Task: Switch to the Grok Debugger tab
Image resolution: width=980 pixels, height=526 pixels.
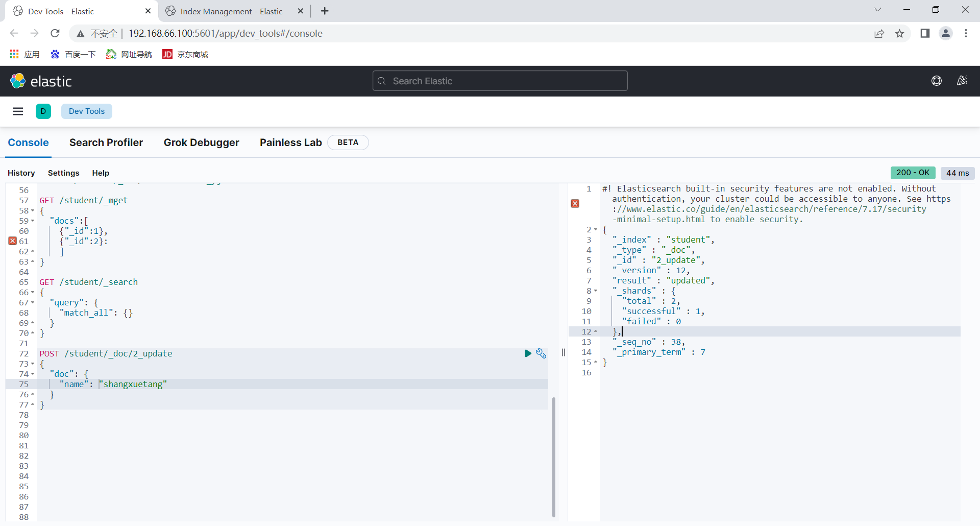Action: pos(202,142)
